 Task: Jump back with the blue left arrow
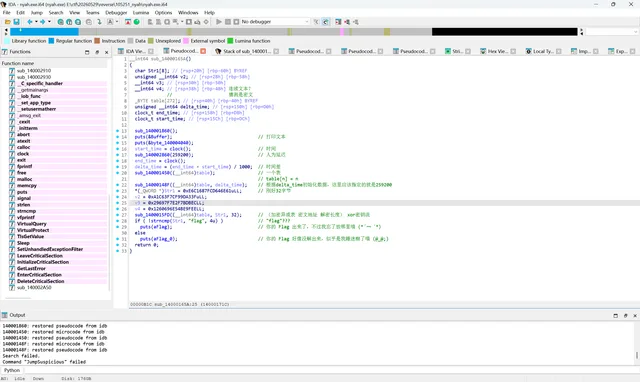[x=30, y=22]
